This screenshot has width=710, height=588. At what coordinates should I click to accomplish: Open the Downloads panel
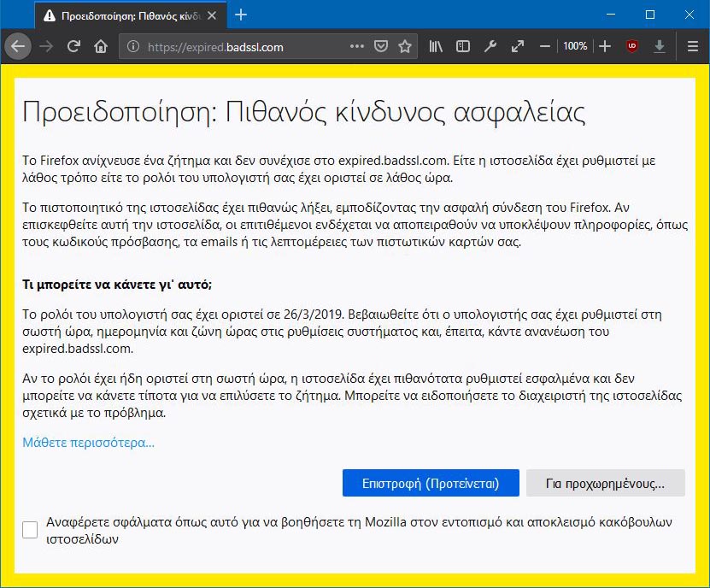click(660, 46)
